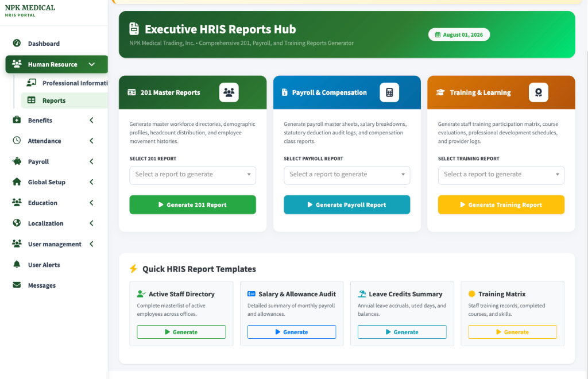
Task: Click the 'SELECT TRAINING REPORT' label
Action: 469,158
